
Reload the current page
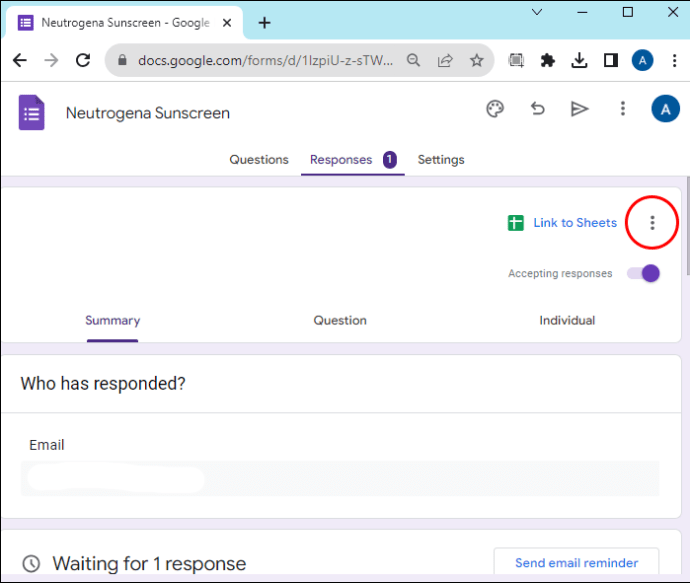[83, 60]
